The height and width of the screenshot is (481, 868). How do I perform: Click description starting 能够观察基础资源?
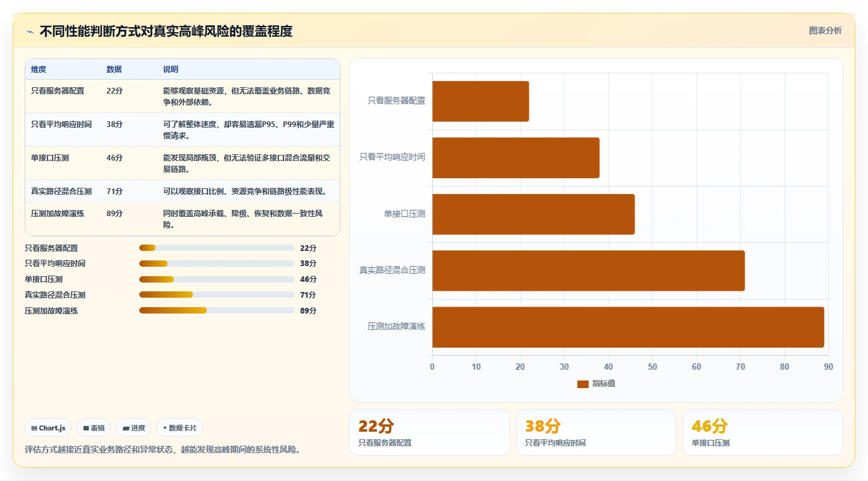pyautogui.click(x=247, y=97)
